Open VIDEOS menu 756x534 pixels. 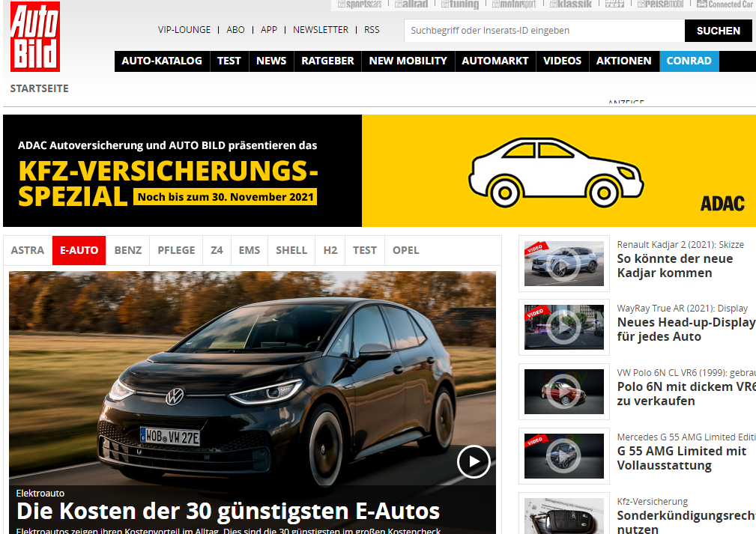(562, 61)
